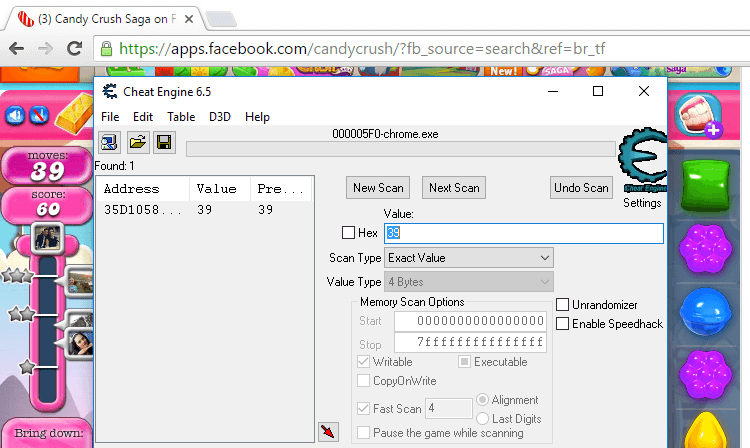The width and height of the screenshot is (750, 448).
Task: Select the found address 35D1058 row
Action: [205, 210]
